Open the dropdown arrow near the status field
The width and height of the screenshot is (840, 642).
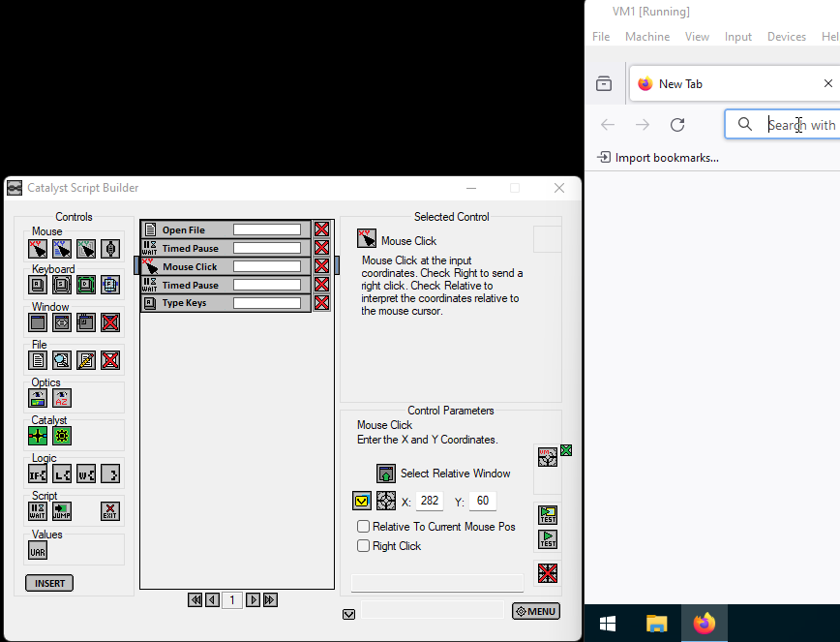pos(348,614)
